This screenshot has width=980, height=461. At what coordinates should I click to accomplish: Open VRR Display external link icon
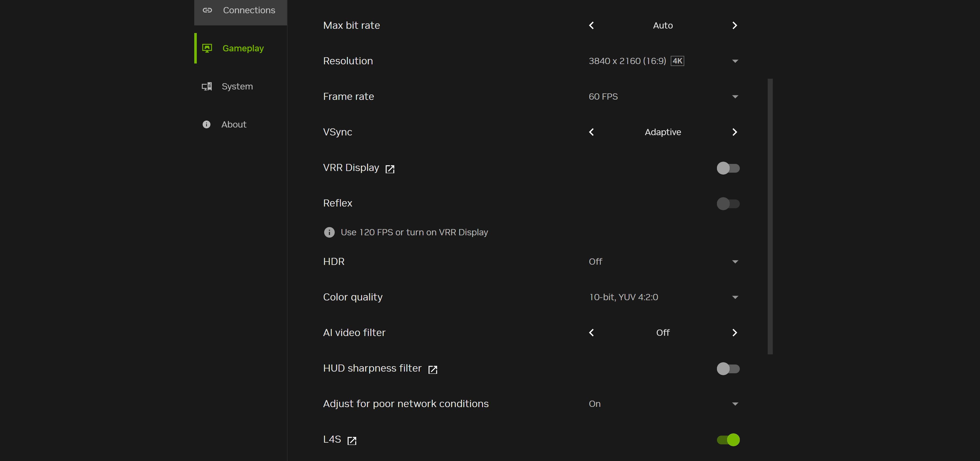pos(390,169)
